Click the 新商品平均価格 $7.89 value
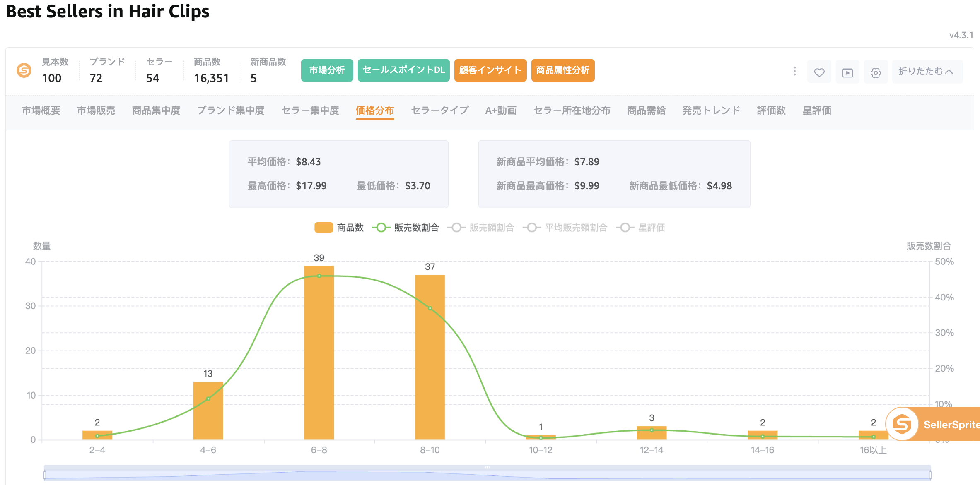 click(587, 162)
